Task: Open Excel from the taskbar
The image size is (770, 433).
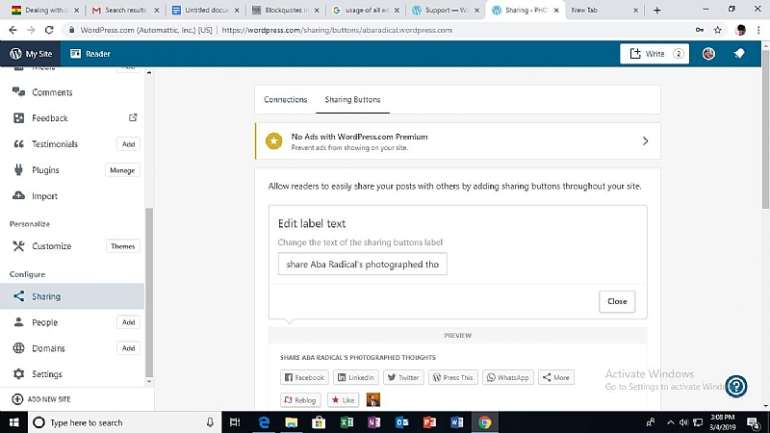Action: coord(347,422)
